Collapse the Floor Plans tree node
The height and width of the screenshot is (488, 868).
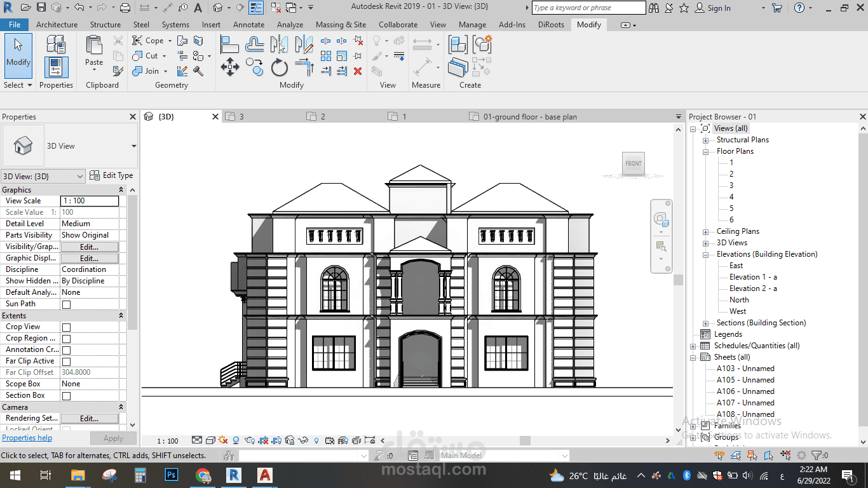click(x=705, y=152)
